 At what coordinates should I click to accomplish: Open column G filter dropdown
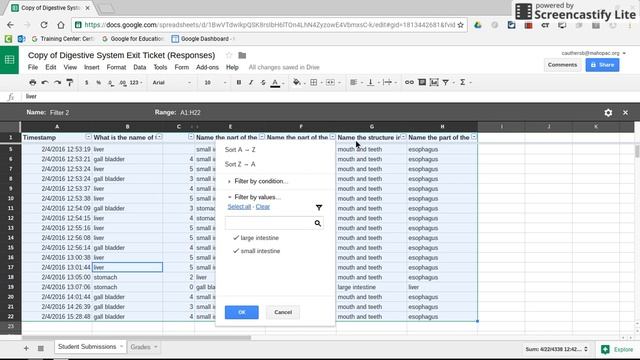pyautogui.click(x=403, y=137)
